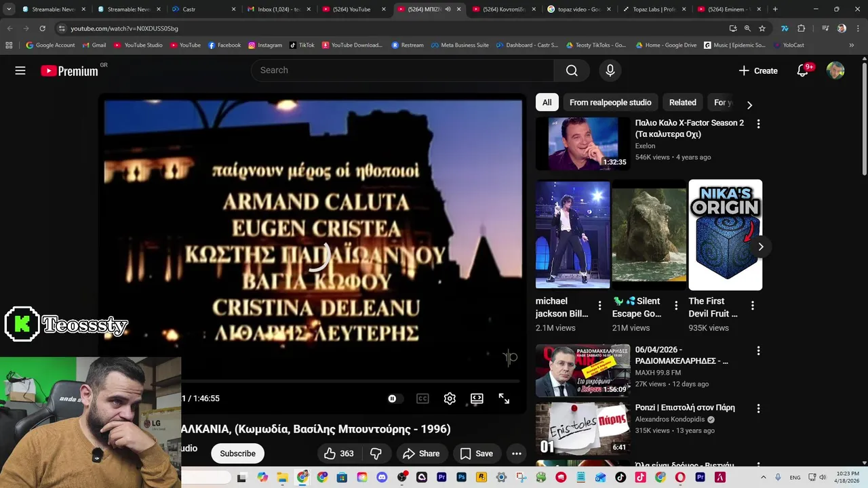Open The First Devil Fruit Short thumbnail

[726, 235]
